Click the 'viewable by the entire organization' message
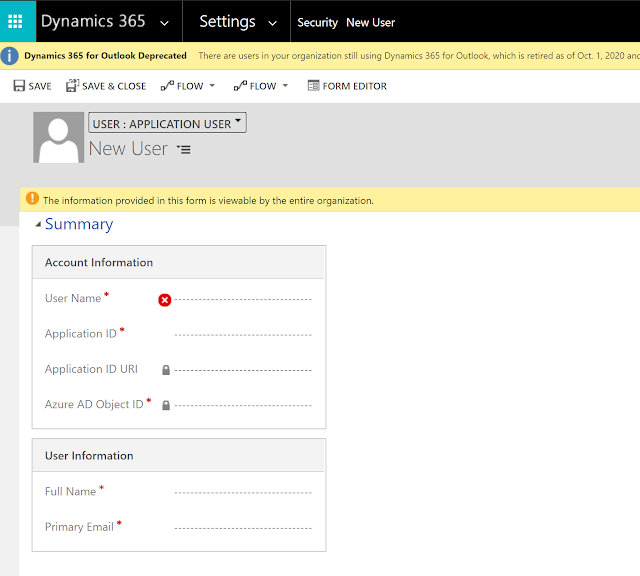 pos(208,200)
